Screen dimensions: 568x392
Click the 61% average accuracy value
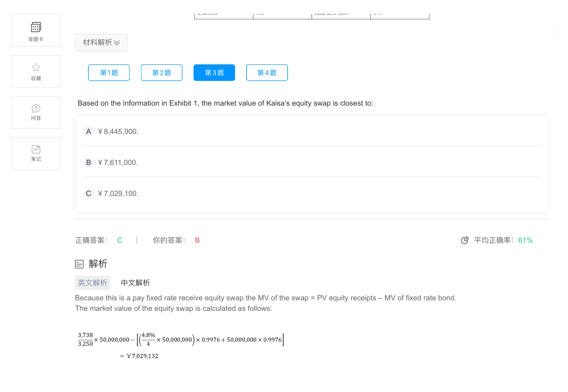[525, 240]
